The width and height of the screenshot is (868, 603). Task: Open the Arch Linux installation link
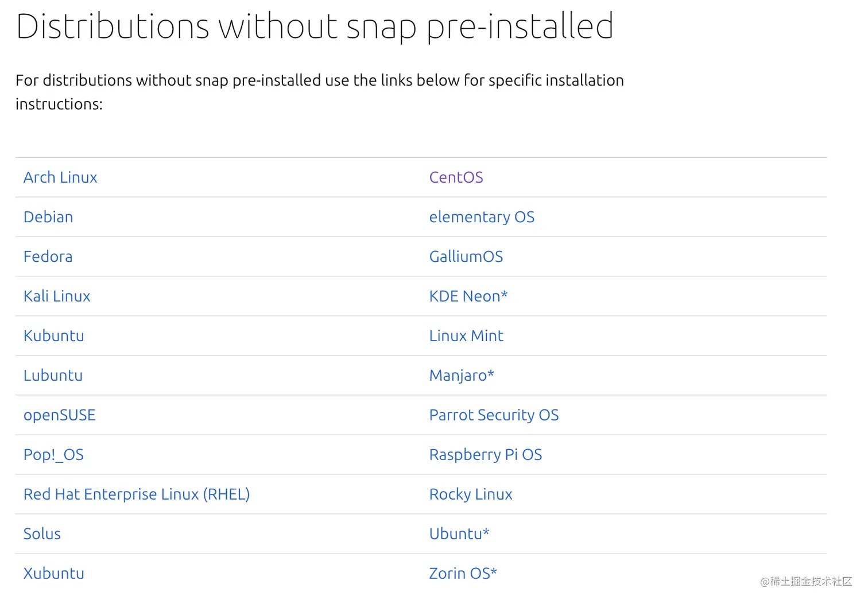pyautogui.click(x=60, y=177)
